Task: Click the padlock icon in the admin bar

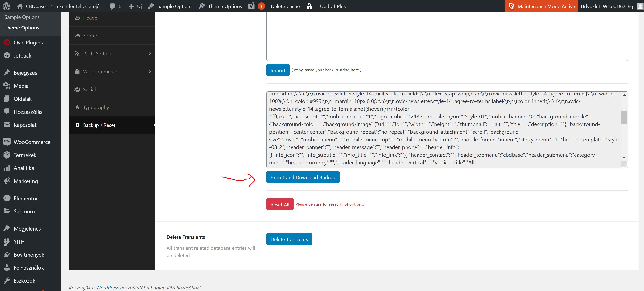Action: 309,6
